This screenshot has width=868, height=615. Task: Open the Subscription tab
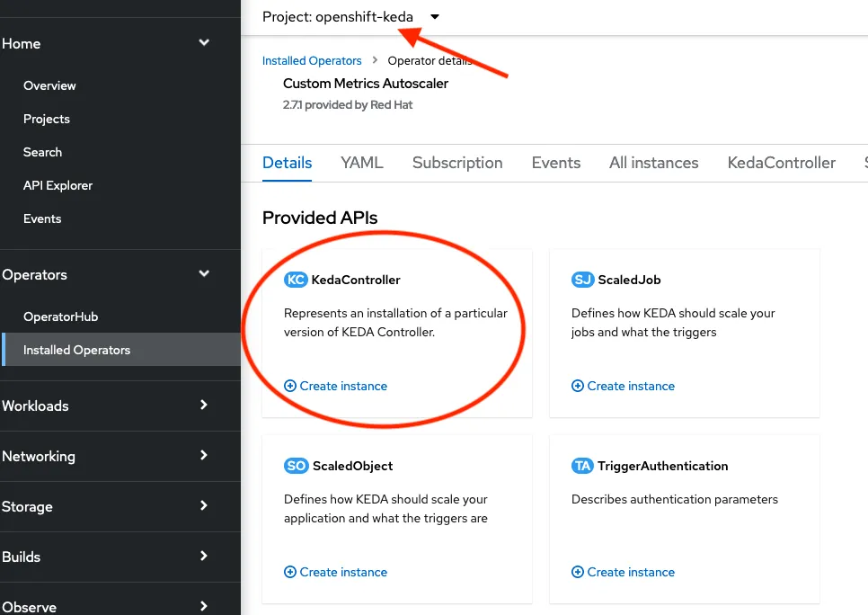(457, 163)
